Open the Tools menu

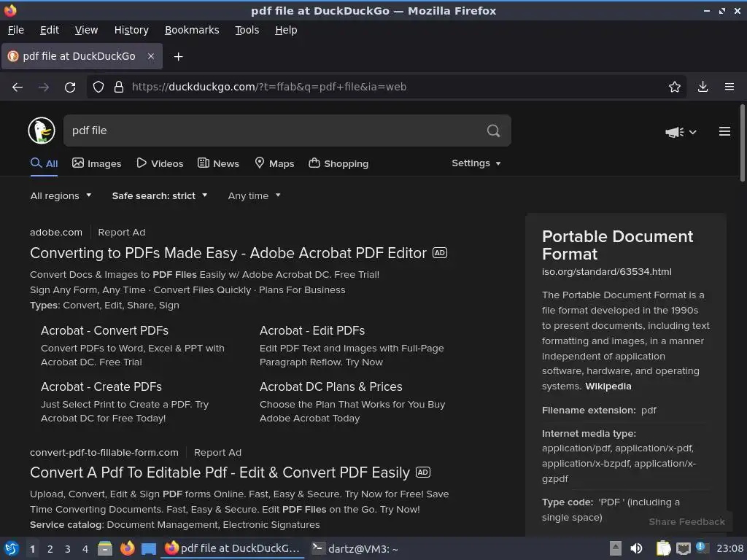click(247, 30)
